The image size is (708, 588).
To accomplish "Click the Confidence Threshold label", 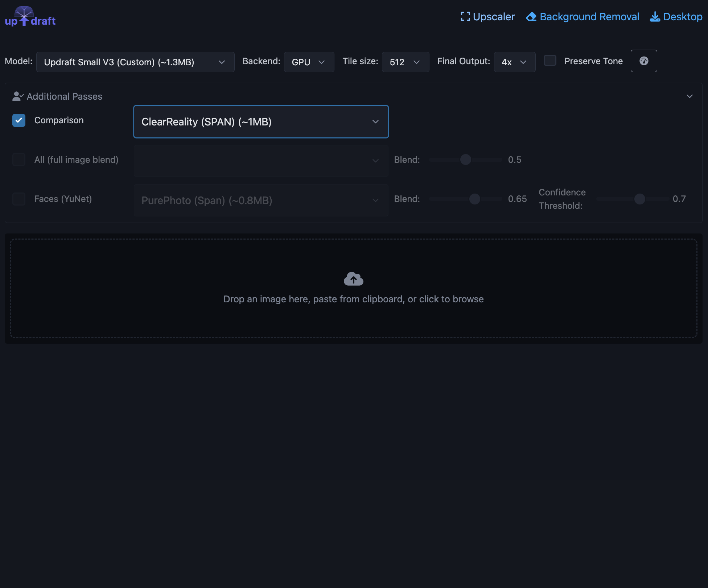I will (x=562, y=199).
